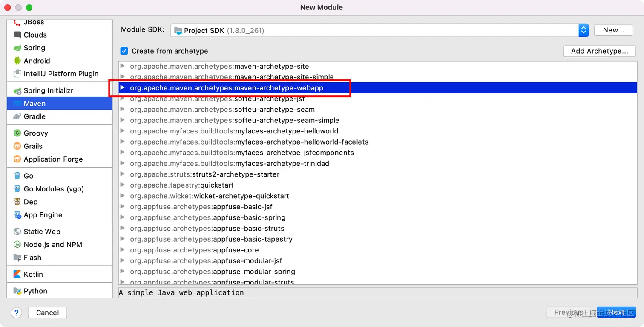Select the Flash icon
Image resolution: width=644 pixels, height=327 pixels.
(17, 258)
